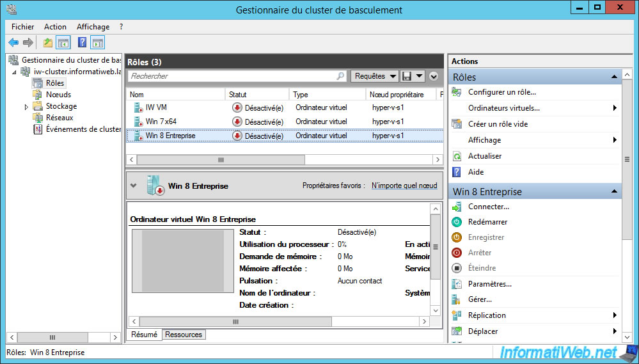Select the IW VM row name
This screenshot has height=364, width=639.
156,107
